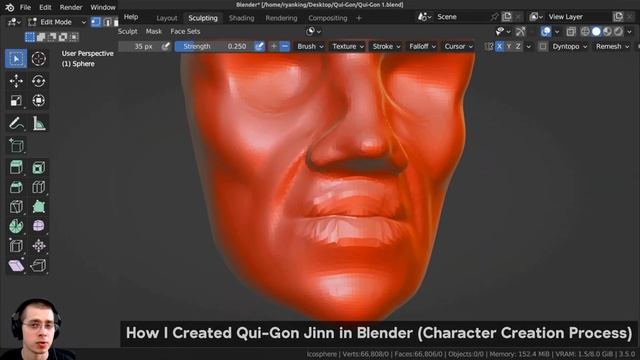The width and height of the screenshot is (640, 360).
Task: Click the new view layer icon
Action: tap(618, 17)
